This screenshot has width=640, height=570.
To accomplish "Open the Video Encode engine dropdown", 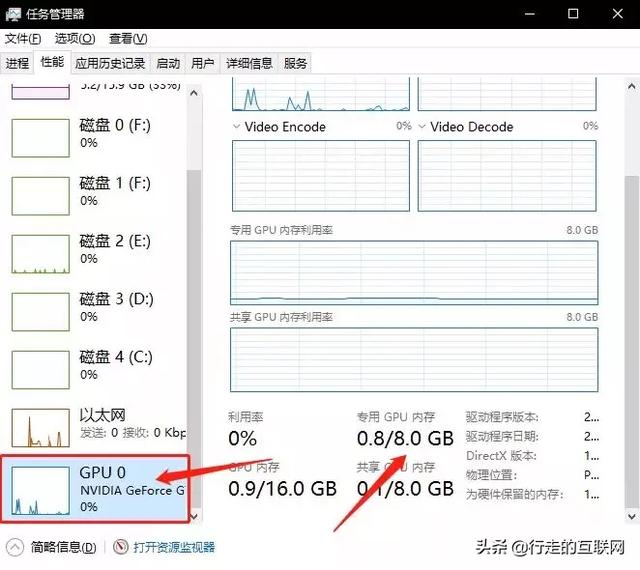I will click(236, 127).
